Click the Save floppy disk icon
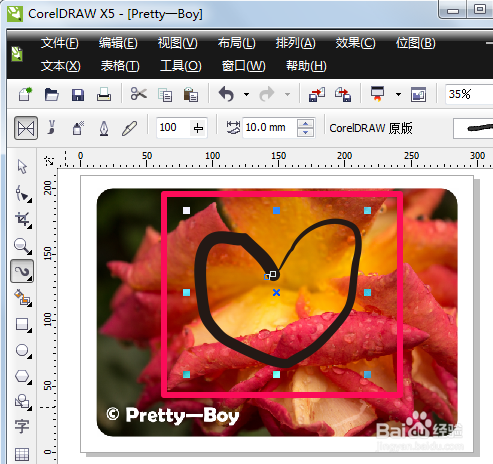Viewport: 493px width, 464px height. click(x=78, y=95)
